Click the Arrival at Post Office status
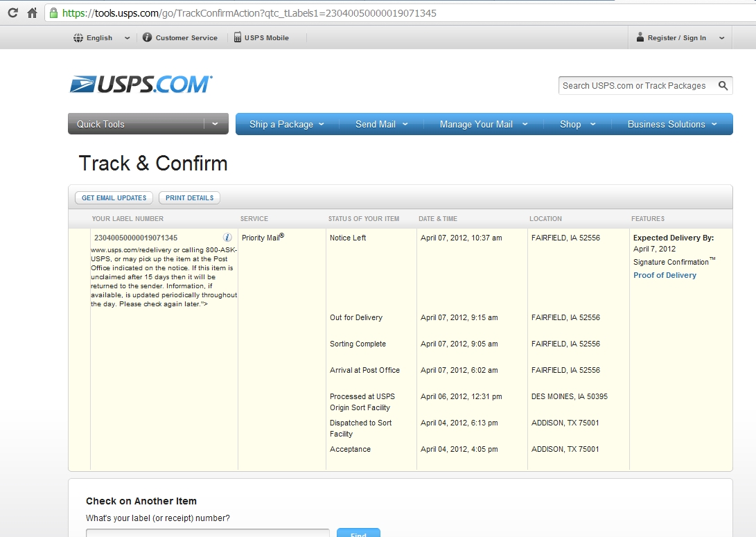The width and height of the screenshot is (756, 537). [364, 370]
